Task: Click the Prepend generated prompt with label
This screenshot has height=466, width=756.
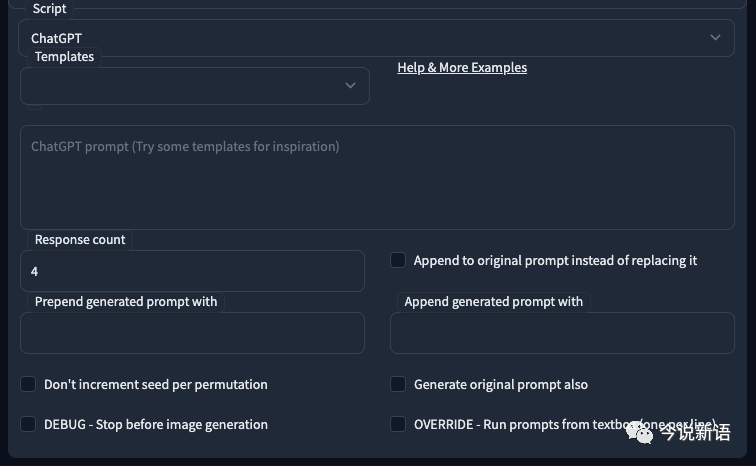Action: tap(125, 301)
